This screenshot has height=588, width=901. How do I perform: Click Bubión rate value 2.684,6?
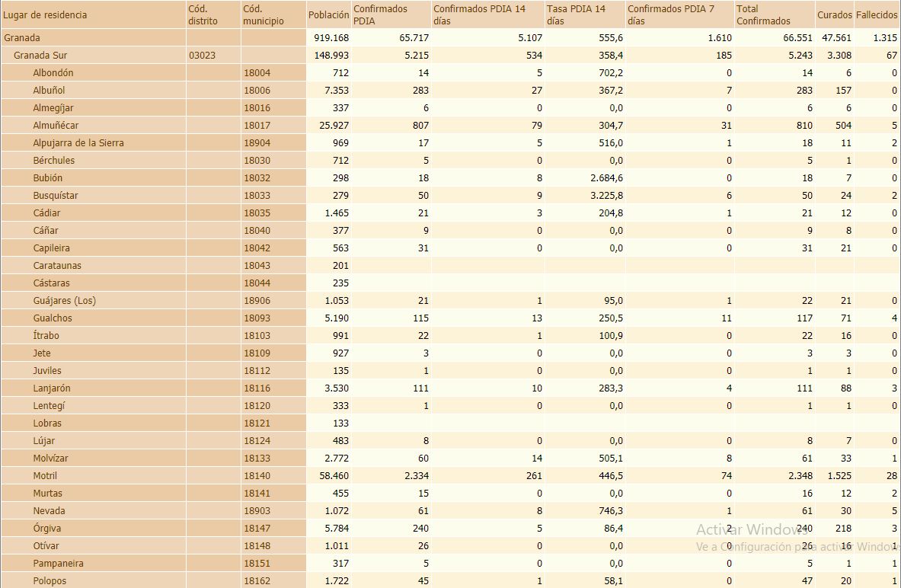click(607, 178)
